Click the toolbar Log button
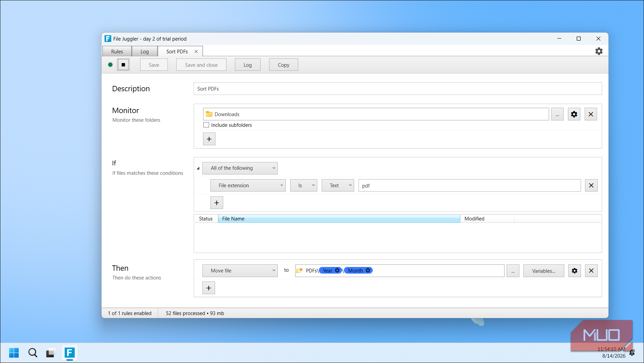The width and height of the screenshot is (644, 363). tap(248, 65)
